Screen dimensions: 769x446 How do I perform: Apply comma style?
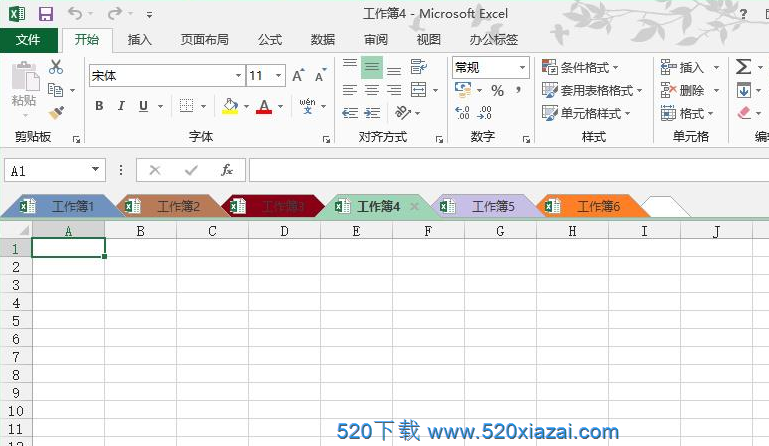[x=518, y=90]
